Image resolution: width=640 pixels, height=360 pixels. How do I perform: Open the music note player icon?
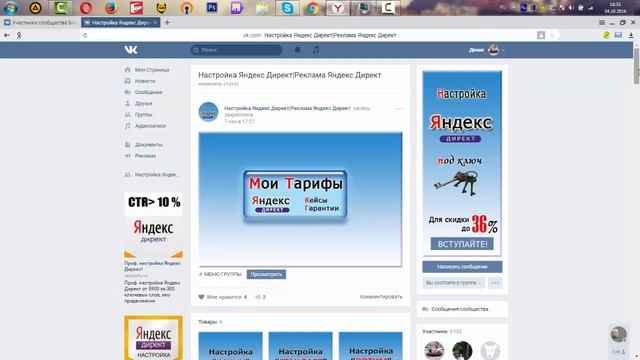click(x=316, y=50)
